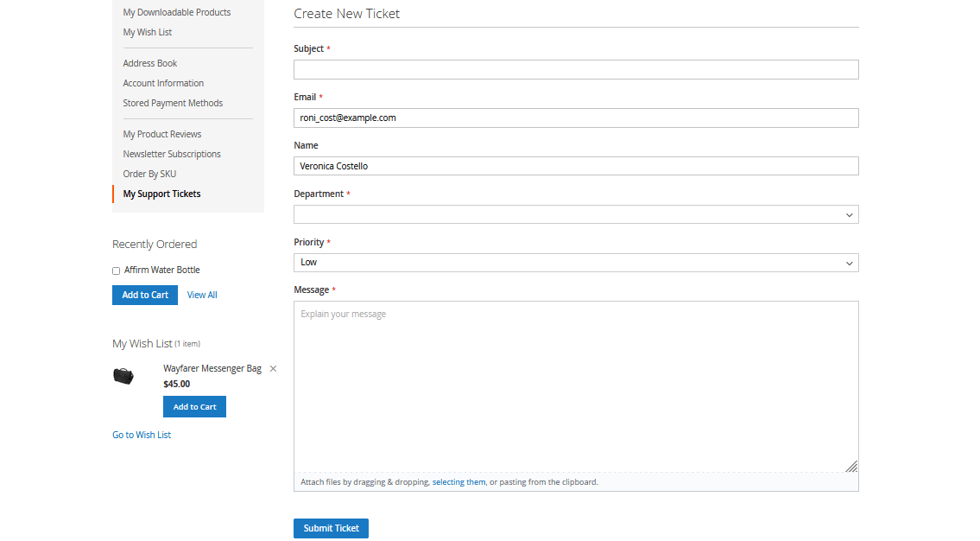Viewport: 980px width, 541px height.
Task: Open the Department dropdown
Action: (x=576, y=214)
